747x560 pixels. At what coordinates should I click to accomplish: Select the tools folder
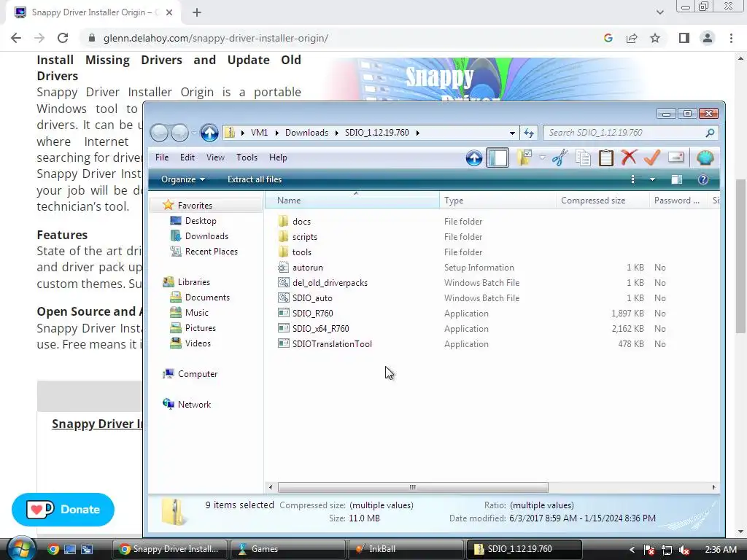[302, 252]
